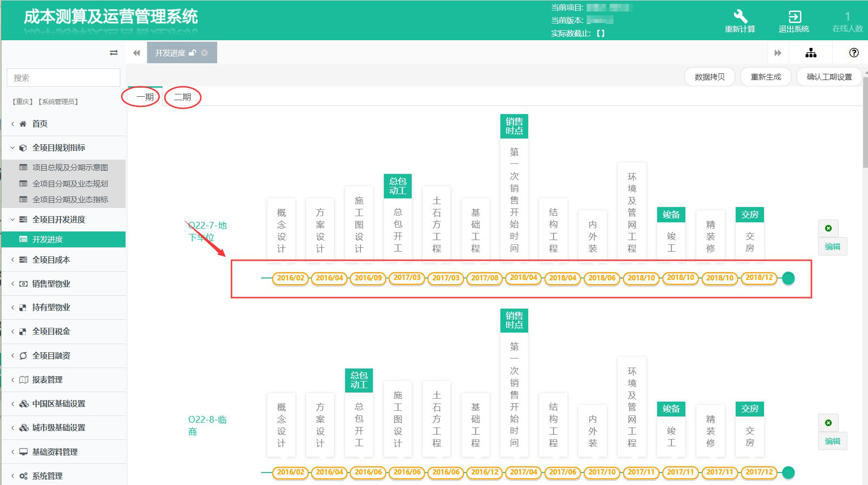Open the organization chart icon

(x=810, y=53)
